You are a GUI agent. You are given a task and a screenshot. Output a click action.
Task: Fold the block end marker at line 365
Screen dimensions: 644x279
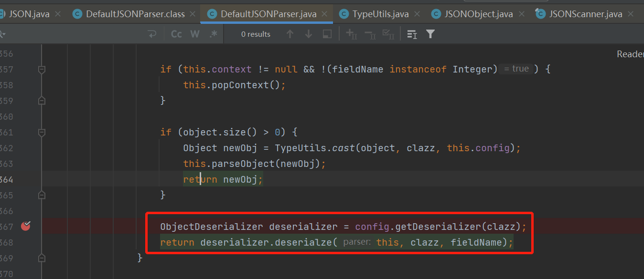[42, 195]
